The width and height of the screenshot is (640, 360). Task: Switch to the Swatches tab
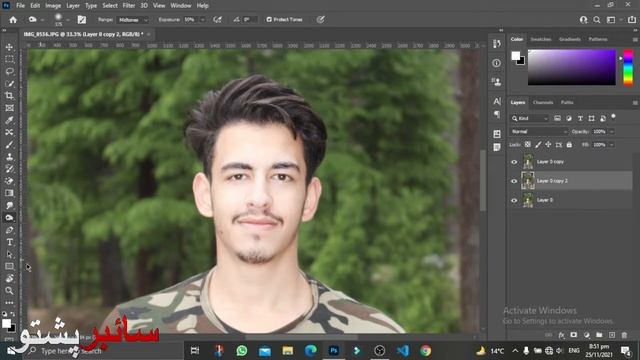click(541, 39)
